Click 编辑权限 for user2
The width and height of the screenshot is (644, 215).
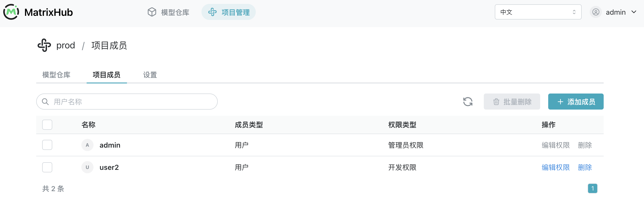coord(556,167)
